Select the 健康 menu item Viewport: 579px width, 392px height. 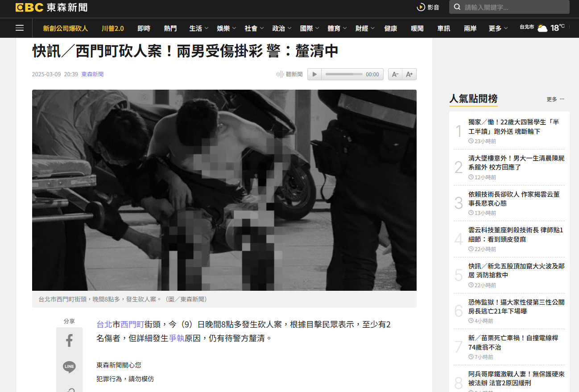[390, 29]
